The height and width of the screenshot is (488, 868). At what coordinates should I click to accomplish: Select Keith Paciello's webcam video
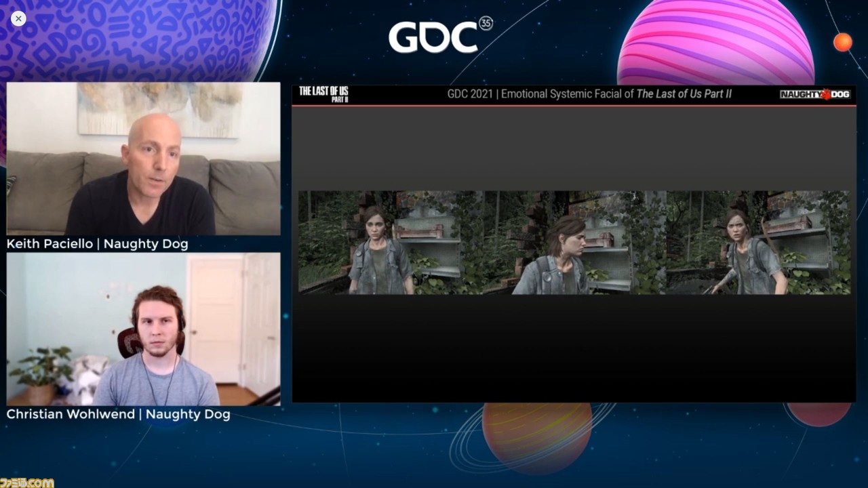(143, 159)
